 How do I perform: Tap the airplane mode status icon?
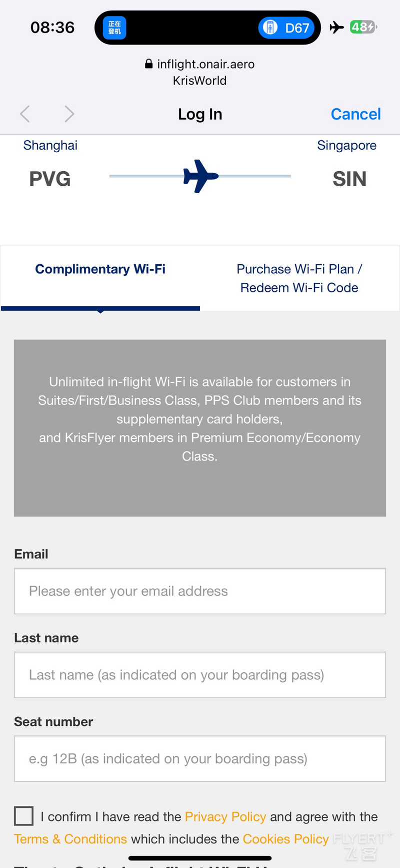[337, 27]
